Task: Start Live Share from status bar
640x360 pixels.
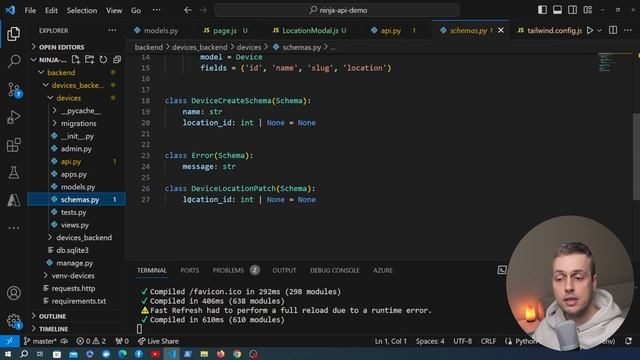Action: point(158,341)
